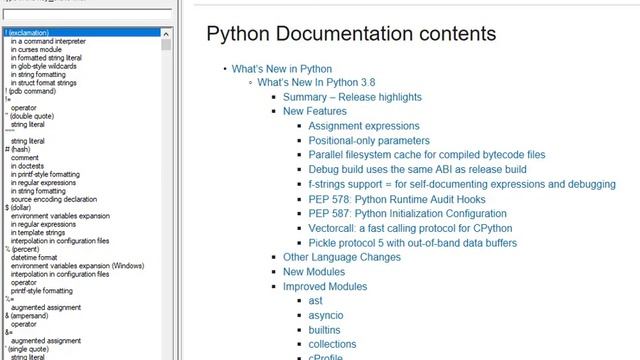Viewport: 640px width, 360px height.
Task: Select 'in template strings' index entry
Action: click(38, 233)
